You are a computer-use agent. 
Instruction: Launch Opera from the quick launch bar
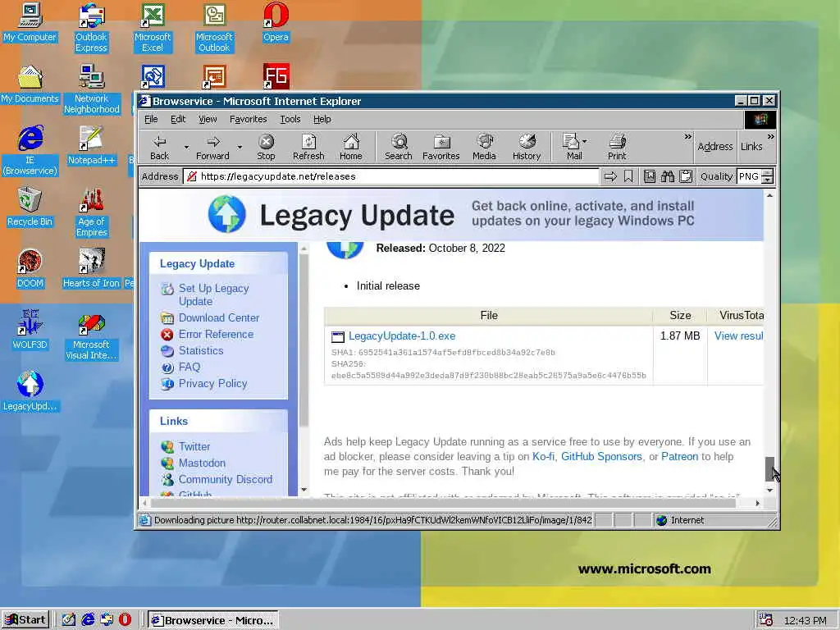click(125, 620)
